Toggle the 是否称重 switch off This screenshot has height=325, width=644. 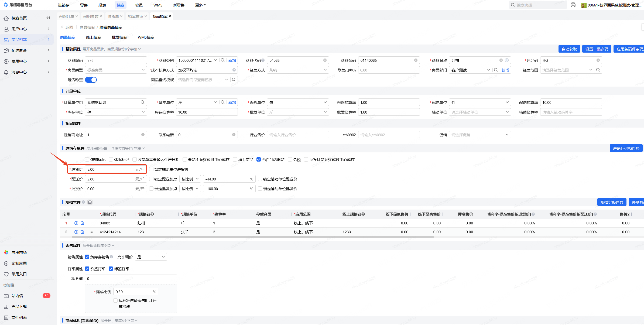coord(91,80)
